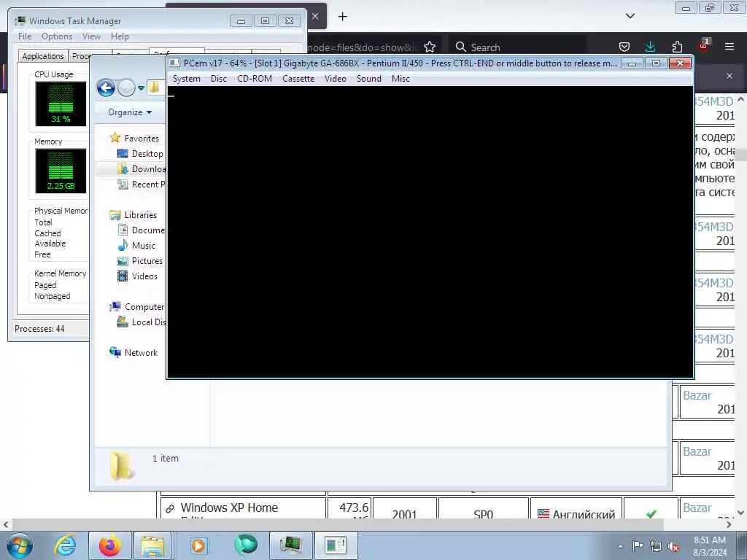Select Local Disk in Explorer sidebar
Image resolution: width=747 pixels, height=560 pixels.
pos(149,322)
